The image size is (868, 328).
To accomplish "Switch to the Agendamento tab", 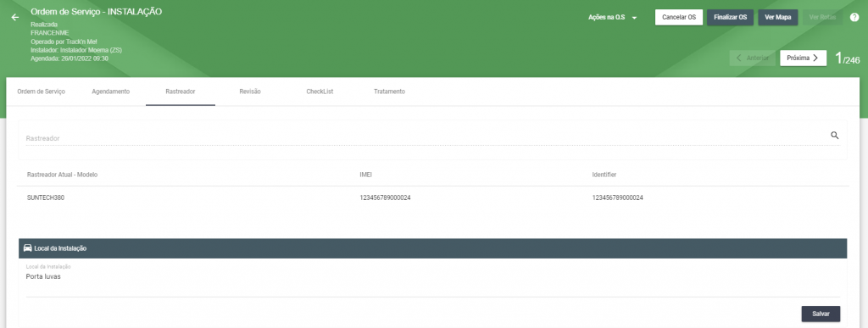I will pyautogui.click(x=111, y=92).
